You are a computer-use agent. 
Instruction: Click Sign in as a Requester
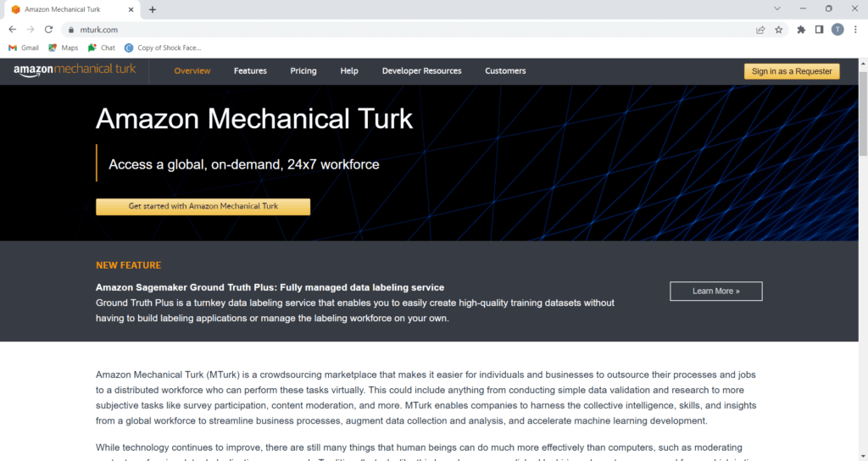tap(792, 71)
